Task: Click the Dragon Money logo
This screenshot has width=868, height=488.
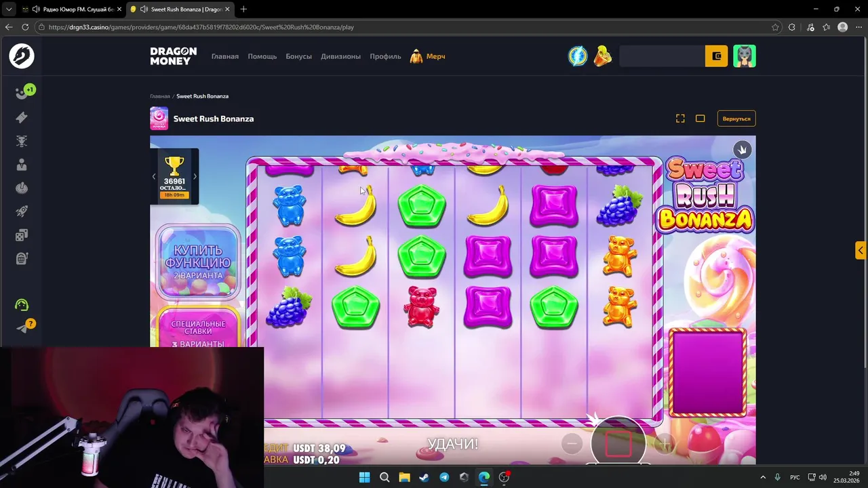Action: coord(174,56)
